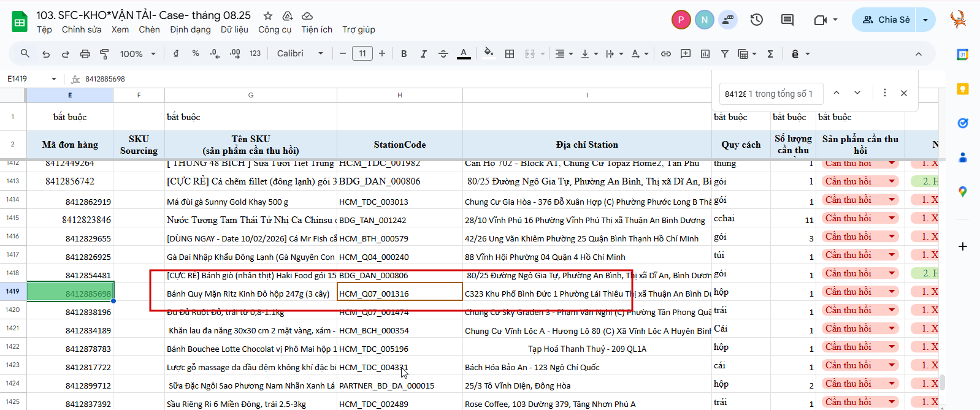Click the search menus magnifier icon
This screenshot has height=410, width=980.
[25, 54]
